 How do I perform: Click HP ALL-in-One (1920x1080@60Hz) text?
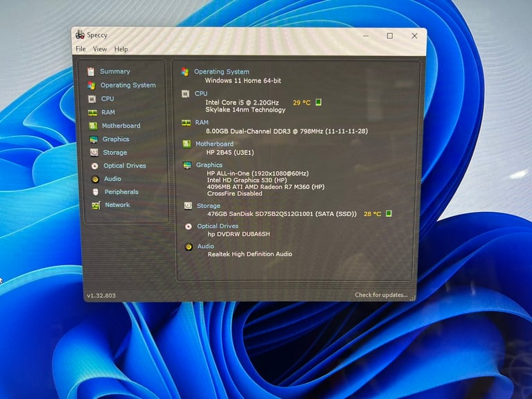(258, 173)
